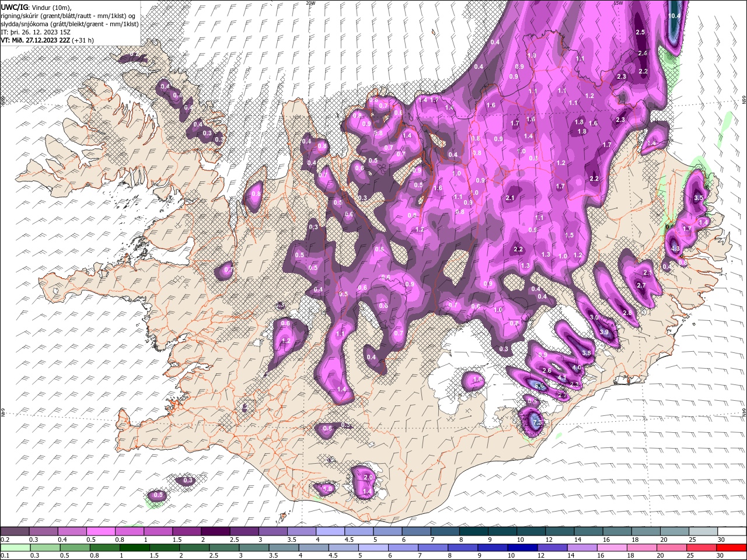Select the lavender 4 swatch, top legend row
747x560 pixels.
point(330,531)
